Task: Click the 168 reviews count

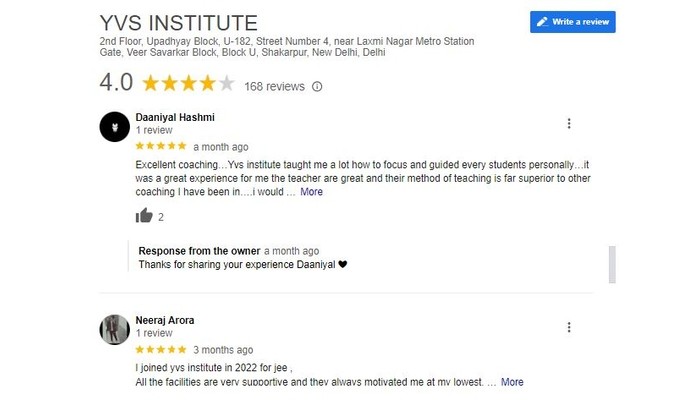Action: 274,87
